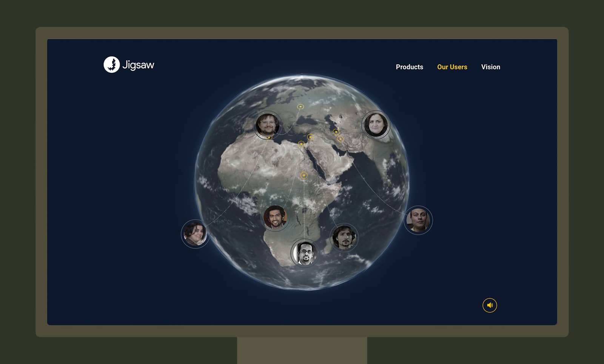Click the yellow marker beneath the glasses-wearing man's portrait
The image size is (604, 364).
click(269, 138)
